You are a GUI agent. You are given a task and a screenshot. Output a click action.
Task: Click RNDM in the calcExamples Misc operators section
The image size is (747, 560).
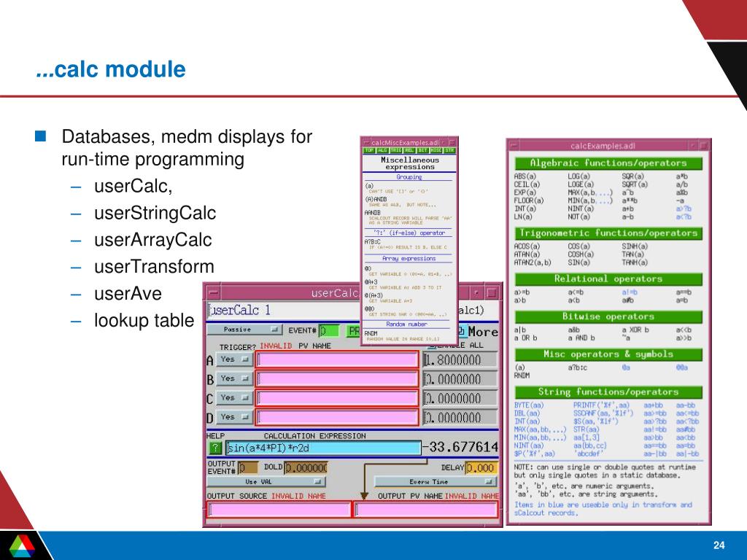pos(522,376)
